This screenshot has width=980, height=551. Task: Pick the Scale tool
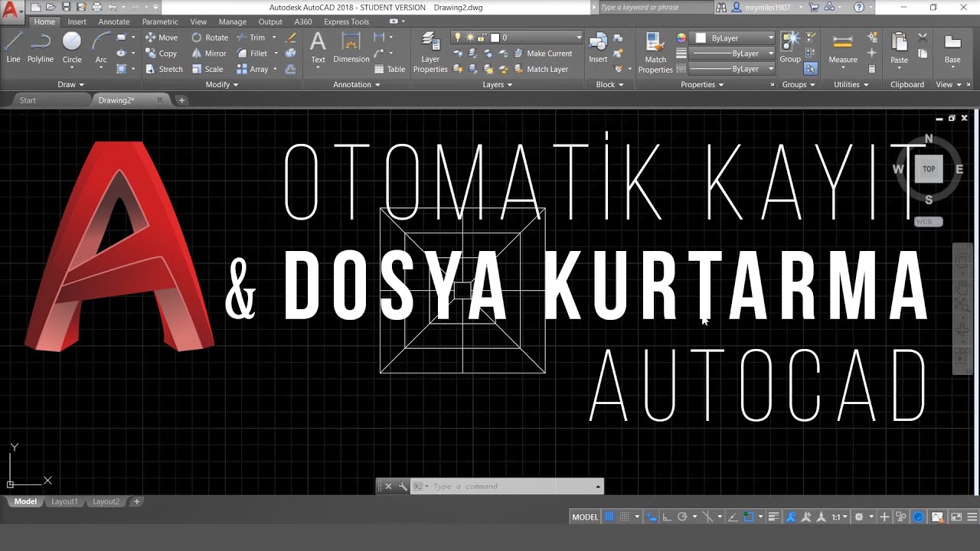click(x=207, y=69)
